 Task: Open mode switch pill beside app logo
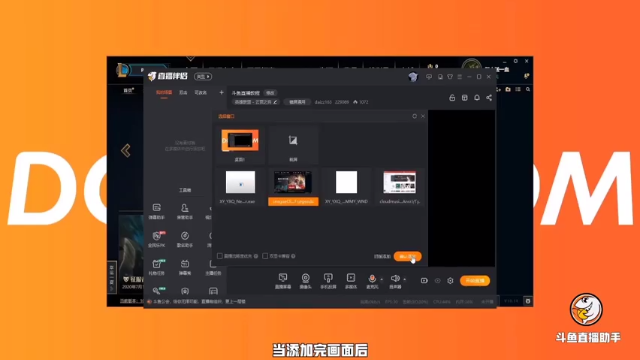pos(203,77)
